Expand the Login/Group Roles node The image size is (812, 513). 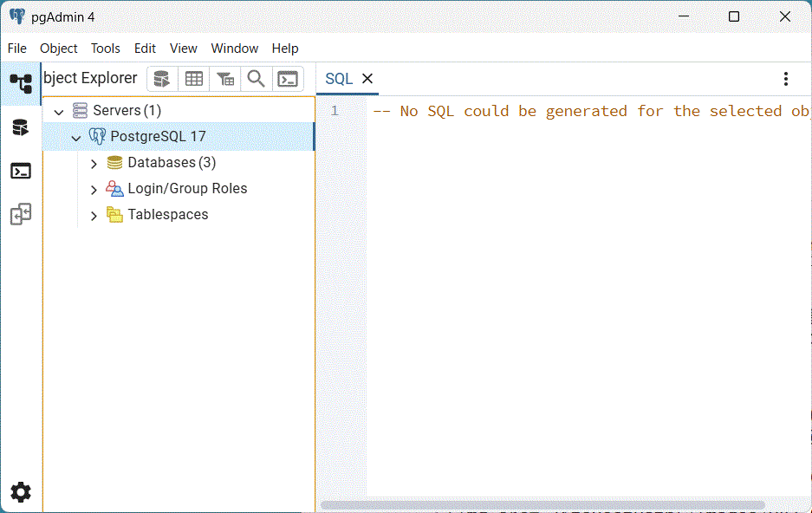click(94, 190)
